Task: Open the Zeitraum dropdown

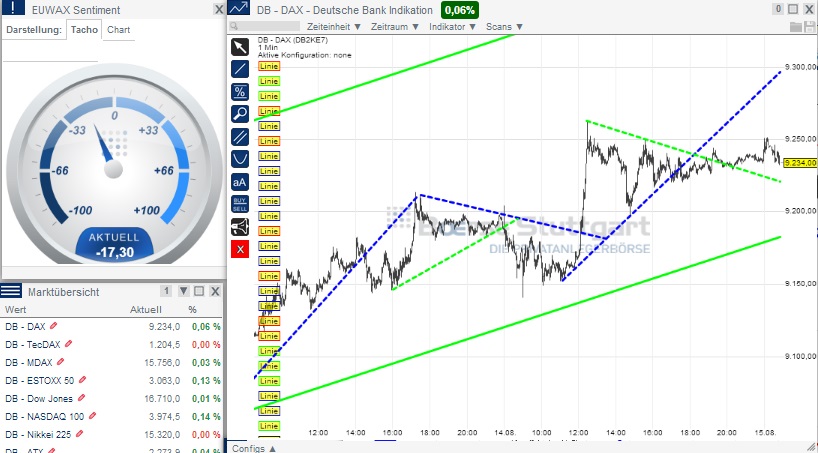Action: 395,27
